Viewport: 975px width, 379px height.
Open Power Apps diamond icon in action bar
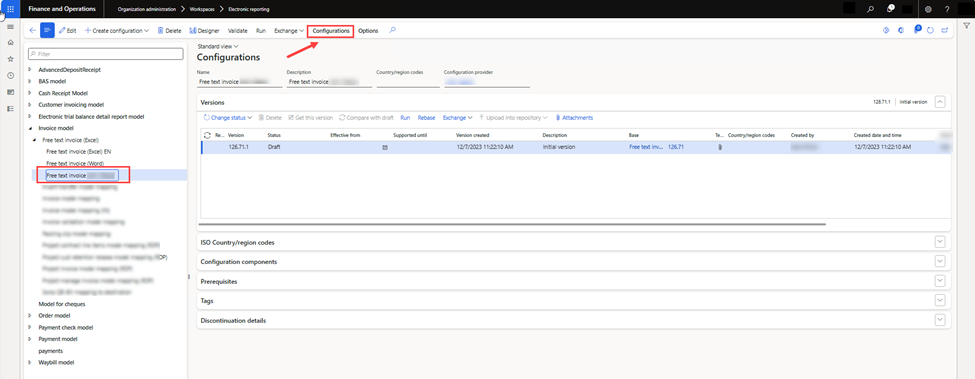885,30
